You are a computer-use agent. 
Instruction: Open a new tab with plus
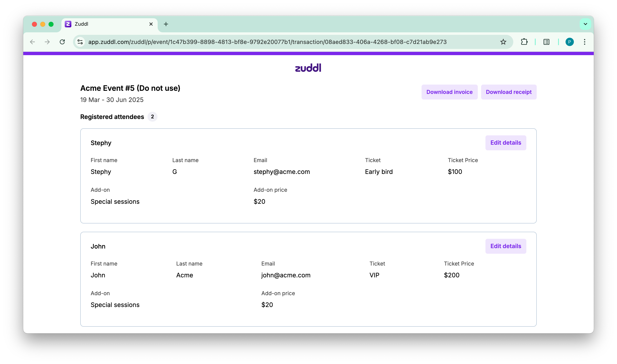coord(166,24)
